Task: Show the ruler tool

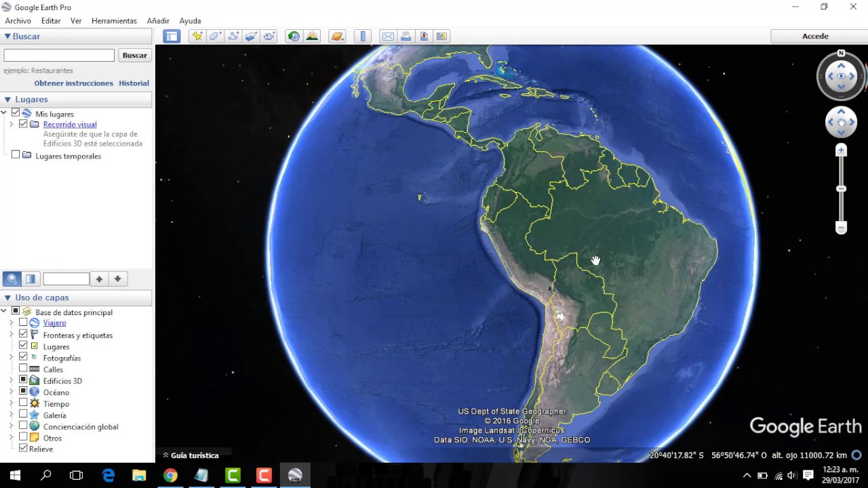Action: pyautogui.click(x=363, y=37)
